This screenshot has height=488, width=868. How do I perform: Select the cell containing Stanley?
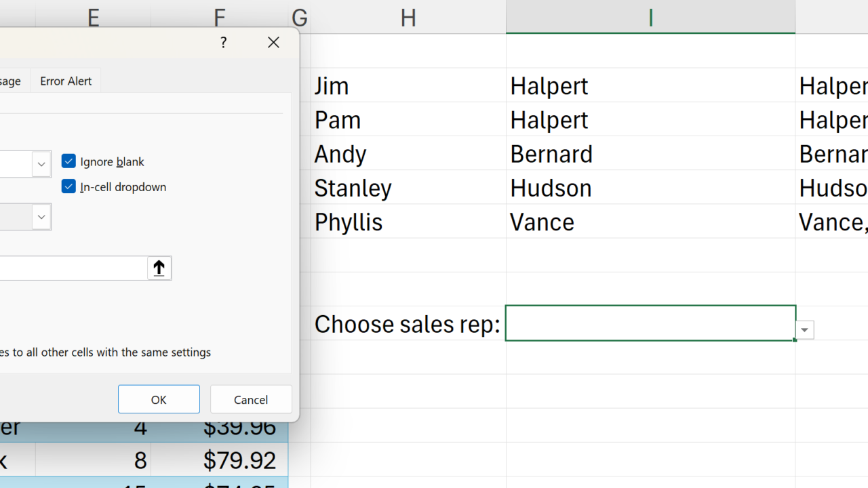tap(408, 188)
